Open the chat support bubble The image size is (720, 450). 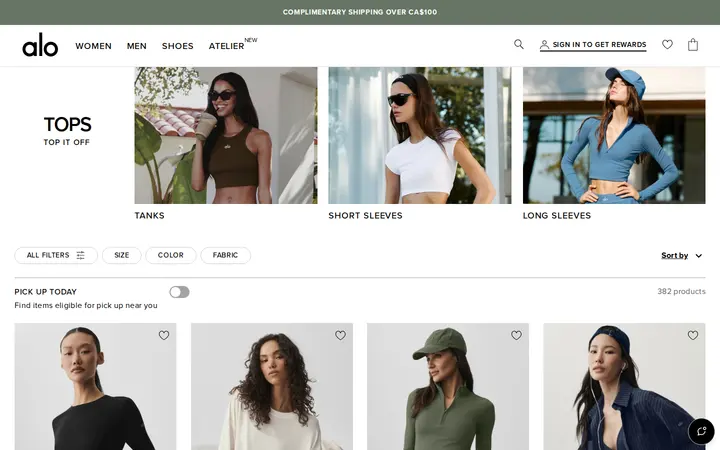[701, 431]
